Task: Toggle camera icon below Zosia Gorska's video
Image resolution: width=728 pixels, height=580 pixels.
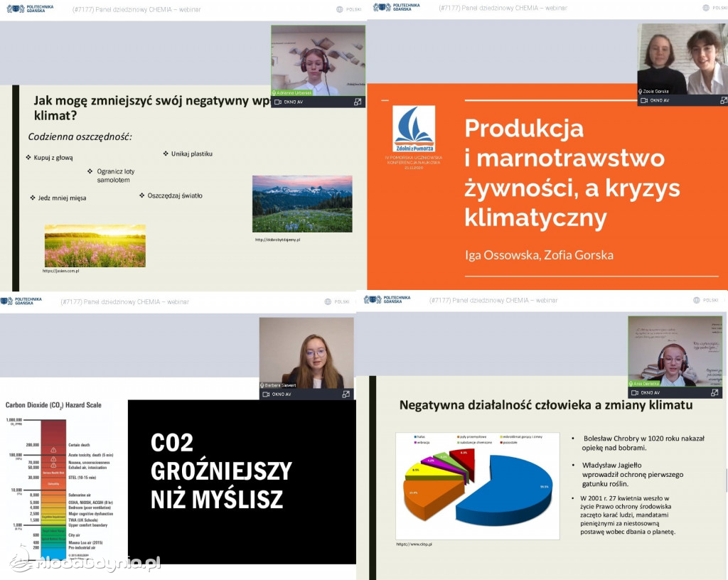Action: pos(644,100)
